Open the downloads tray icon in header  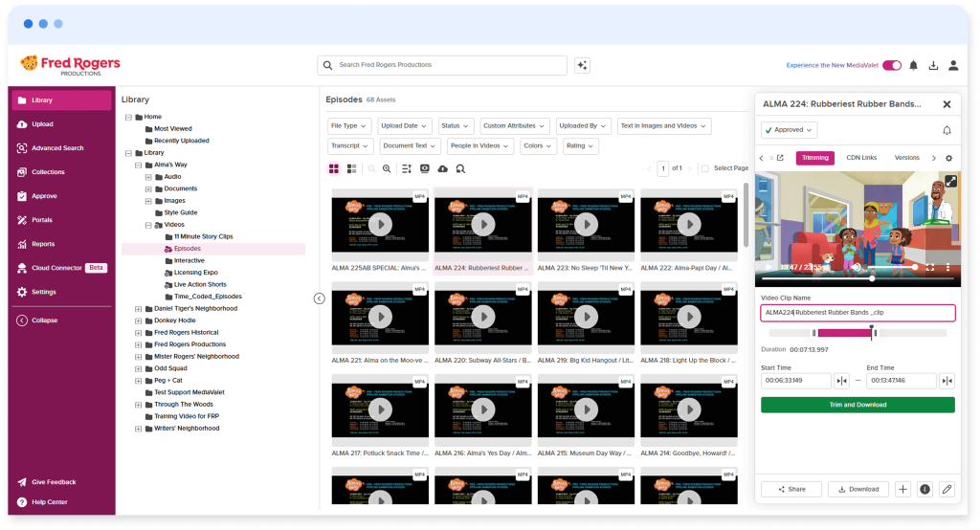pos(933,65)
